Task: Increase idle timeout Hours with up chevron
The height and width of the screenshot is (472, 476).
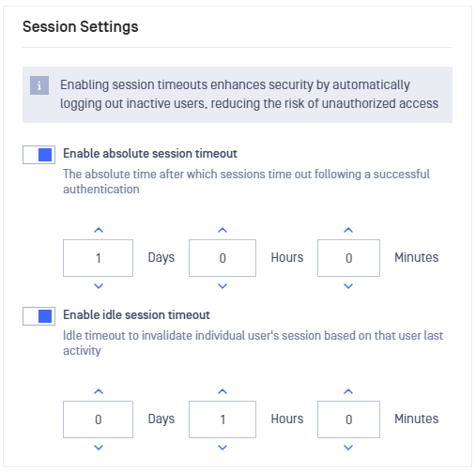Action: click(223, 391)
